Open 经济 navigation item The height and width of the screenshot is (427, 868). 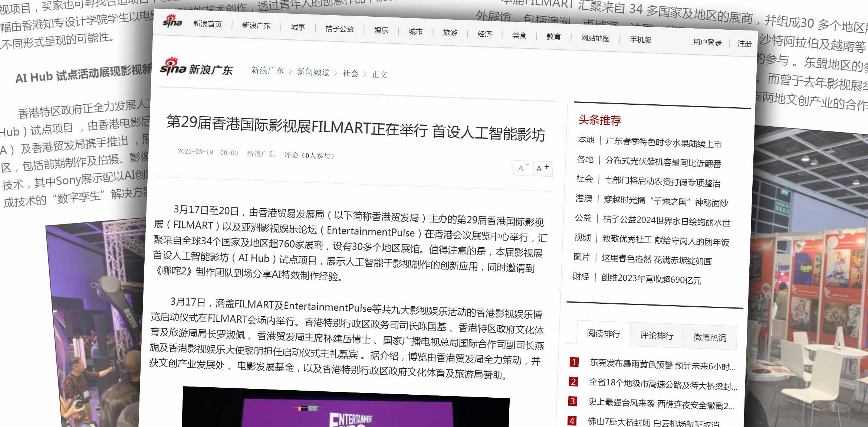tap(484, 34)
